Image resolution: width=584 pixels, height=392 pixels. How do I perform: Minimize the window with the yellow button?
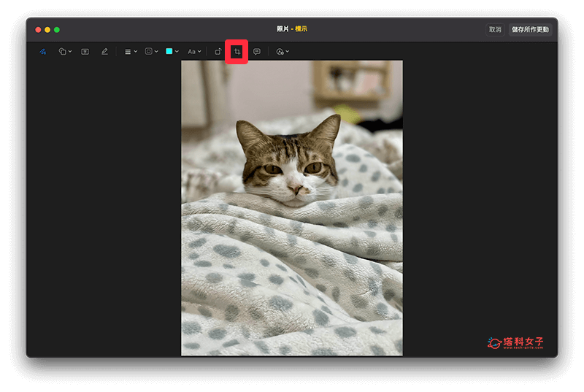coord(47,30)
